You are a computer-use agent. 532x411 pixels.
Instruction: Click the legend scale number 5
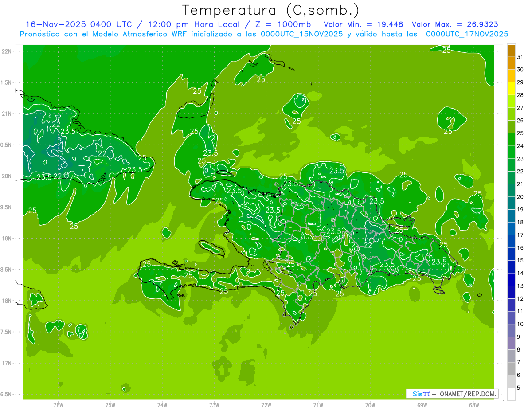[519, 388]
